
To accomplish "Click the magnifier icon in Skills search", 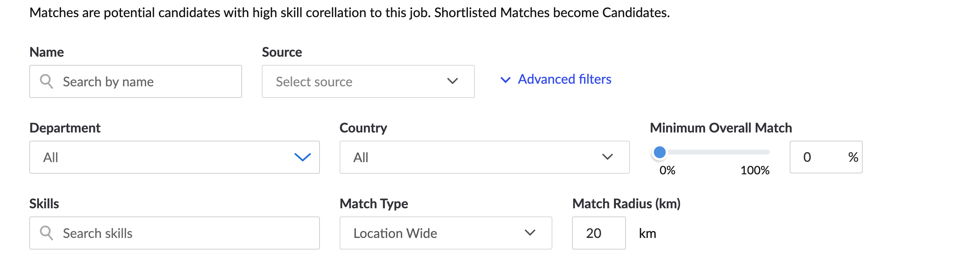I will coord(46,233).
